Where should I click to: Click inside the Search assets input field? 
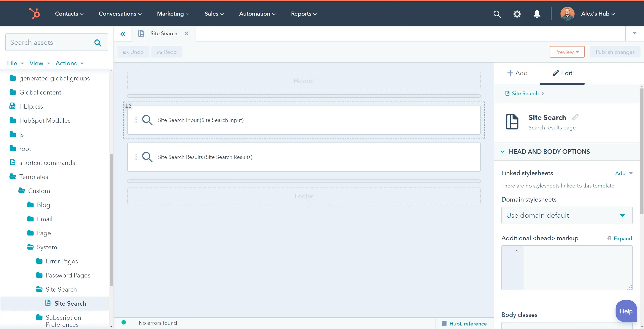pos(48,42)
